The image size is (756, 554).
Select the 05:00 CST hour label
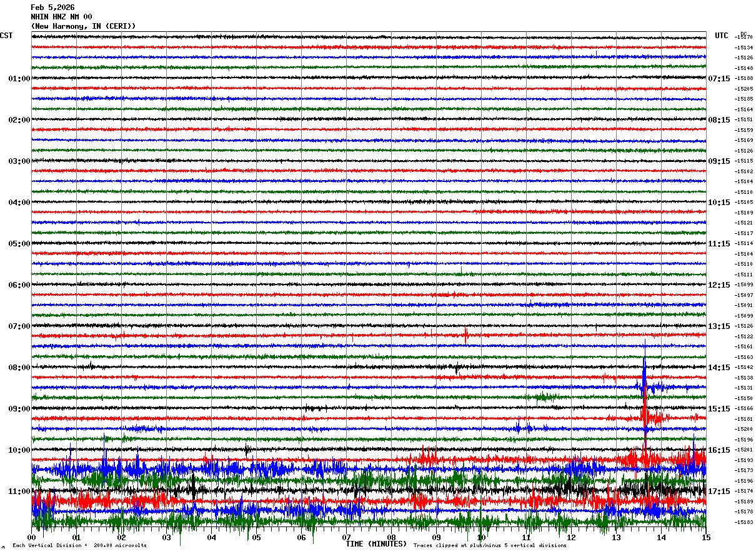(19, 244)
